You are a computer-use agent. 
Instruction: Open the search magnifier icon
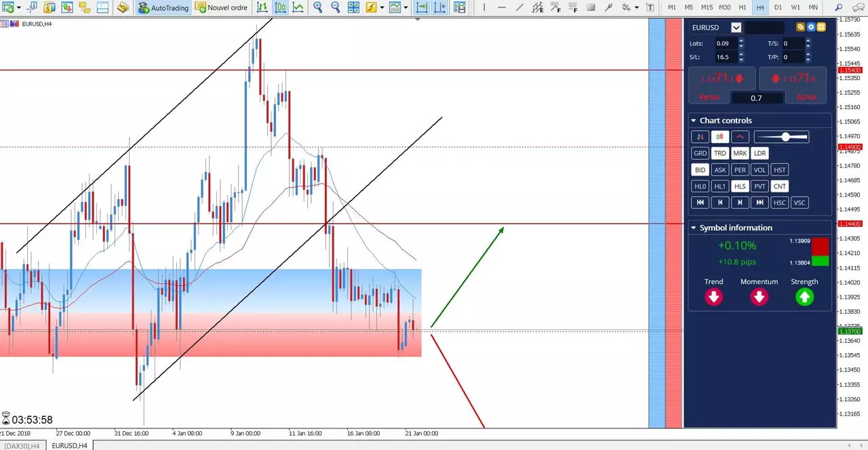pos(838,7)
